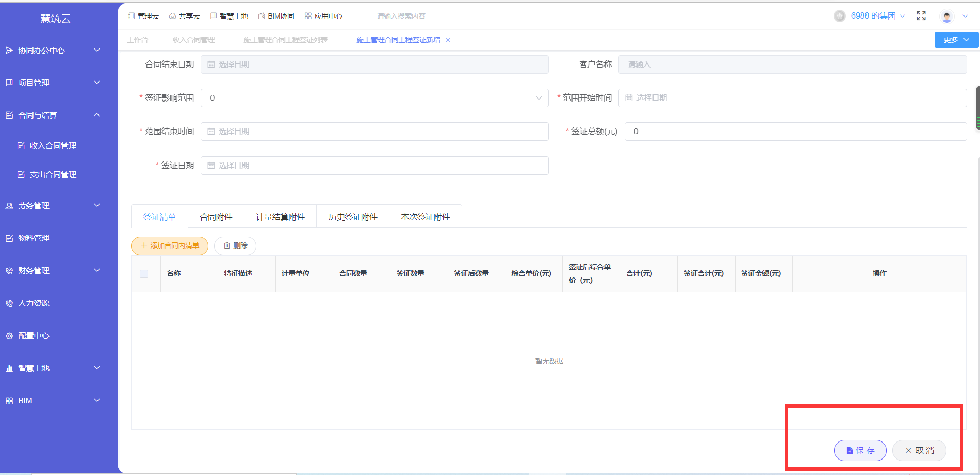Viewport: 980px width, 475px height.
Task: Open the user menu chevron beside the avatar
Action: point(965,16)
